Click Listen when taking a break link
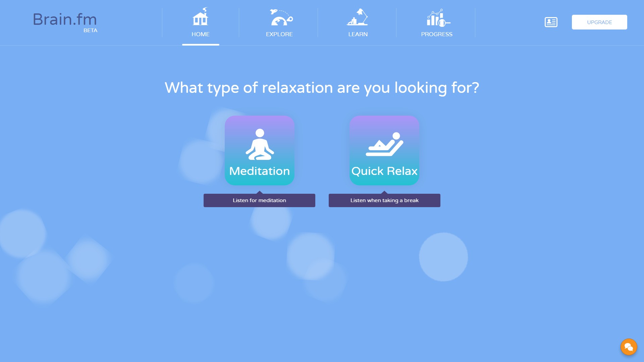The image size is (644, 362). coord(384,200)
